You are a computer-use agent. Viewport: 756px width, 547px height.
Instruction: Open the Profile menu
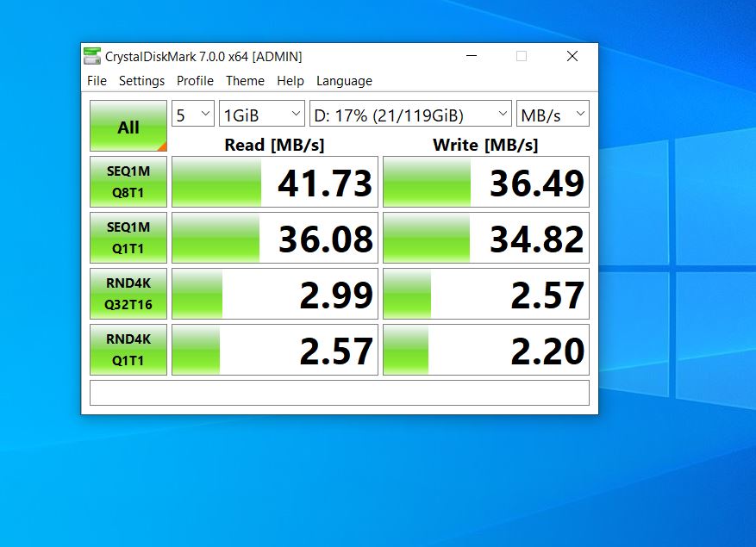tap(195, 80)
